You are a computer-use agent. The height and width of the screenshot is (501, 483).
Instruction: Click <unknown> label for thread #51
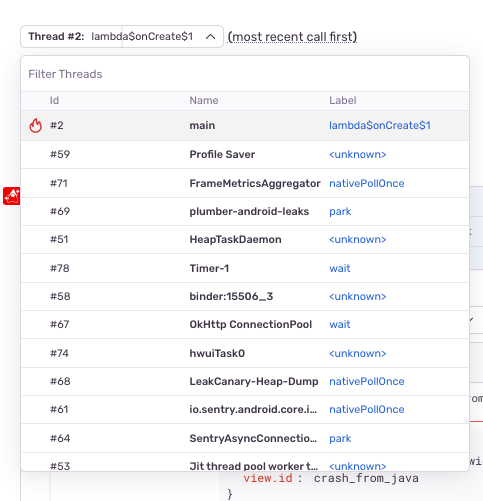pos(358,239)
